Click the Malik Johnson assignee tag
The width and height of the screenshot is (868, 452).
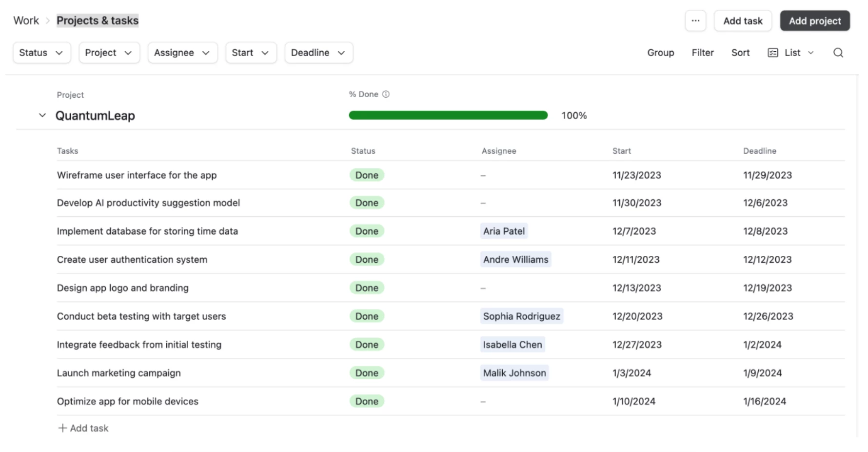point(514,373)
